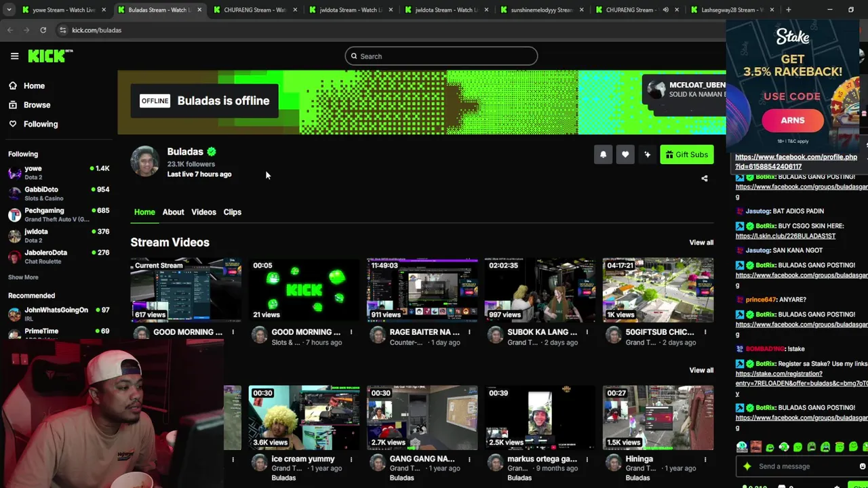This screenshot has width=868, height=488.
Task: Open the lskin.club/226BULADAS1ST link
Action: click(x=785, y=236)
